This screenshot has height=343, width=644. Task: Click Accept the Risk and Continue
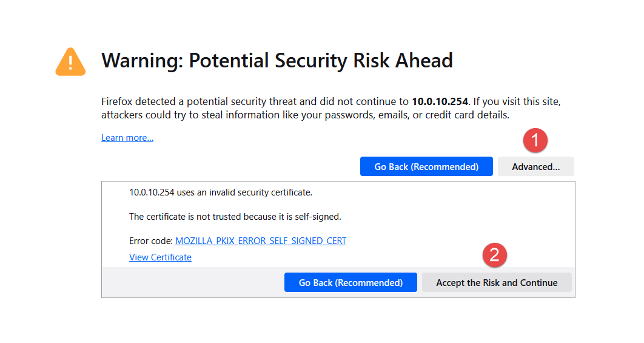pos(497,283)
